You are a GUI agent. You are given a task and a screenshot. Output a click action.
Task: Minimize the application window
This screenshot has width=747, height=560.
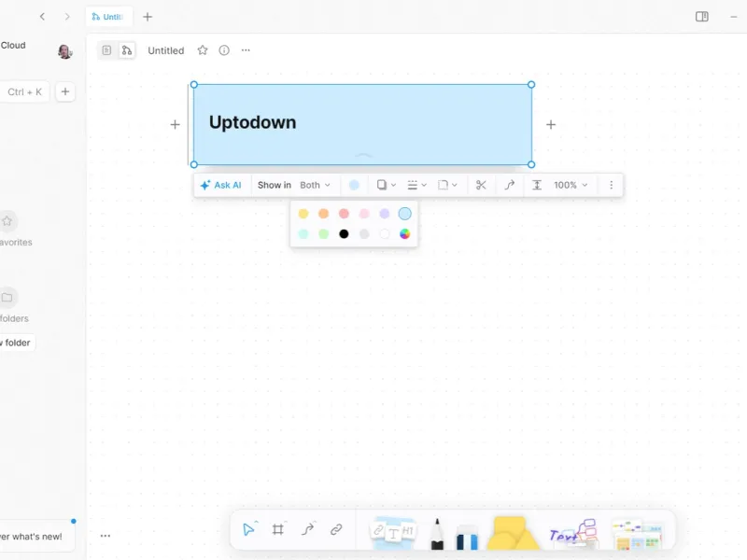(734, 17)
